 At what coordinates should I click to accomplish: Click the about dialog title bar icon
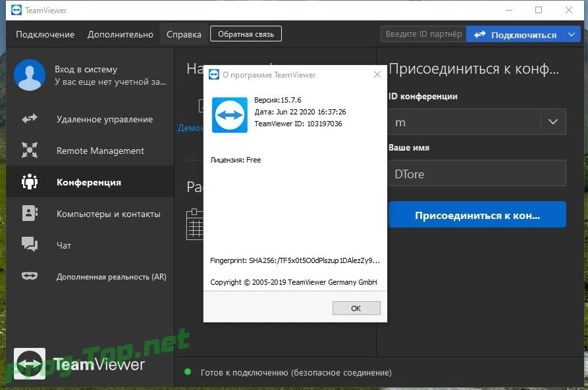214,74
